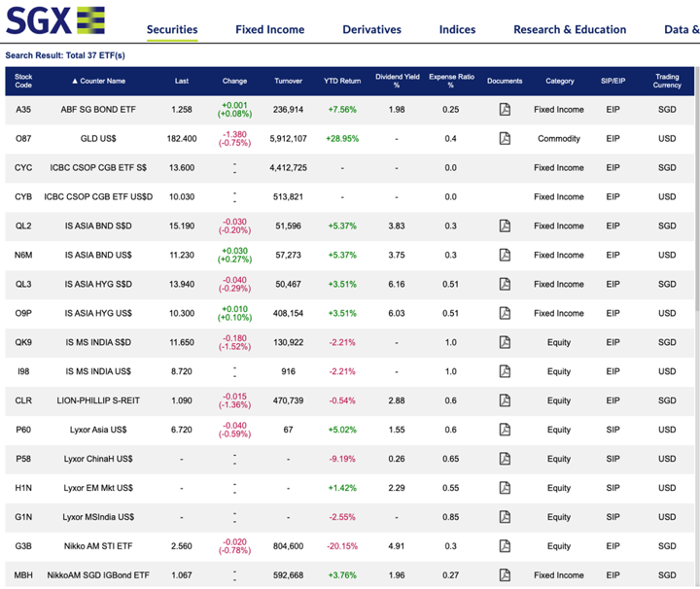
Task: Sort table by SIP/EIP column header
Action: [612, 81]
